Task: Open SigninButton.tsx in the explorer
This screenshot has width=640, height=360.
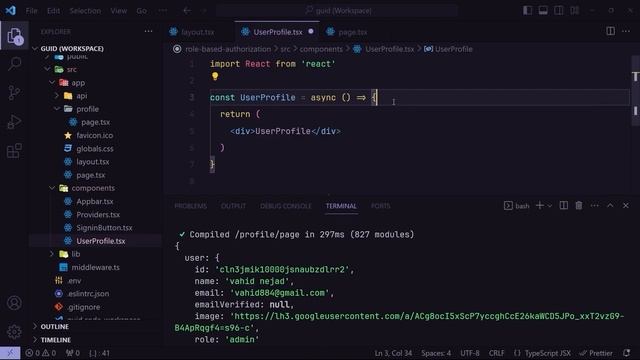Action: (104, 228)
